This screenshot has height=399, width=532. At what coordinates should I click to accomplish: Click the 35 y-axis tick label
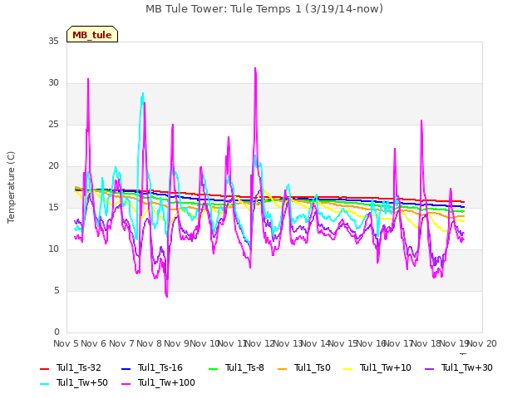53,41
